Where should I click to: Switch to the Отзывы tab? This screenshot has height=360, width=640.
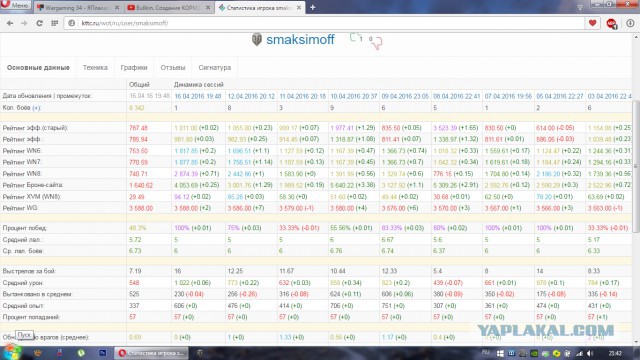coord(173,67)
